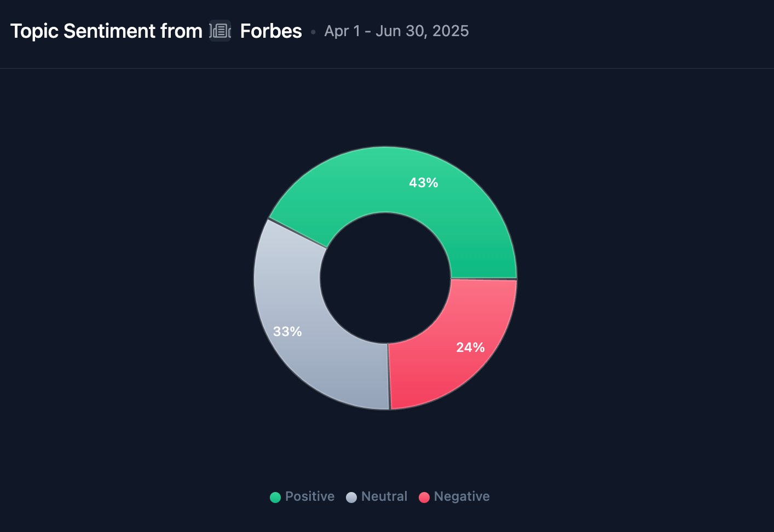Image resolution: width=774 pixels, height=532 pixels.
Task: Click the 24% data label
Action: (470, 348)
